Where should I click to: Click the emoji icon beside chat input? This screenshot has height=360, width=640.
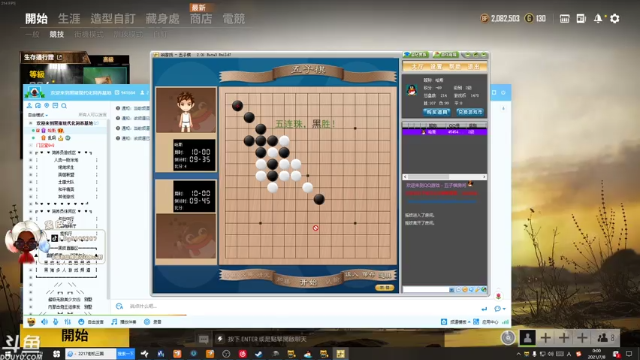[119, 306]
